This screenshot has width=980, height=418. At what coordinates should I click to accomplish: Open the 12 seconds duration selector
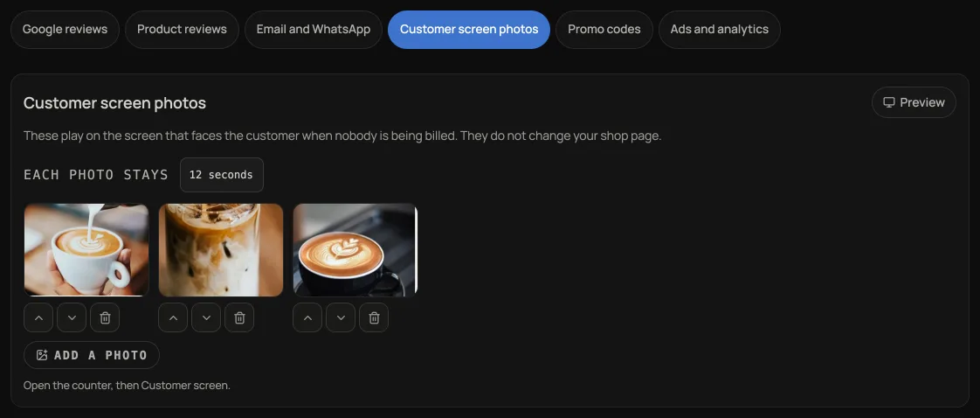tap(222, 175)
